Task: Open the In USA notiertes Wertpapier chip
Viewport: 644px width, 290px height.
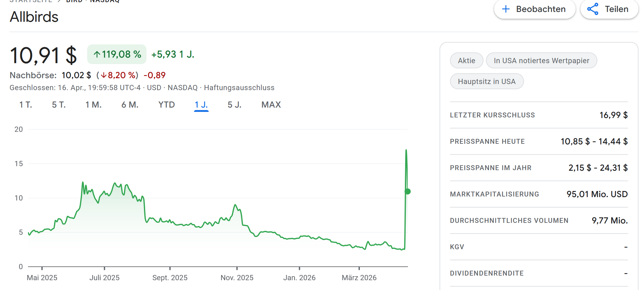Action: click(x=541, y=61)
